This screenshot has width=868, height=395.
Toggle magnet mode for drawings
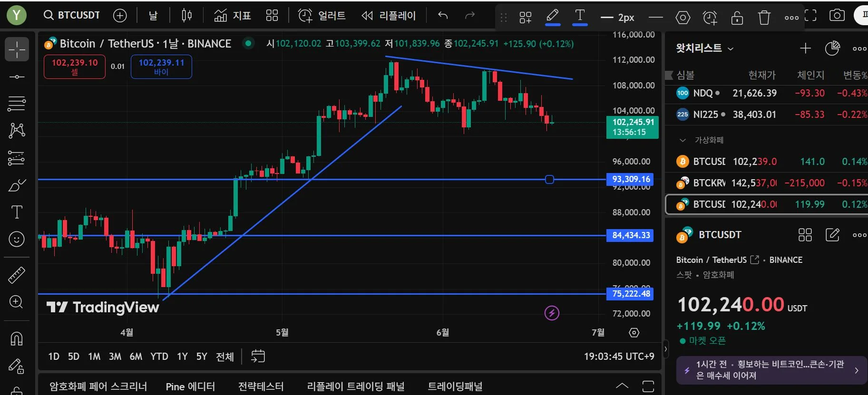17,338
